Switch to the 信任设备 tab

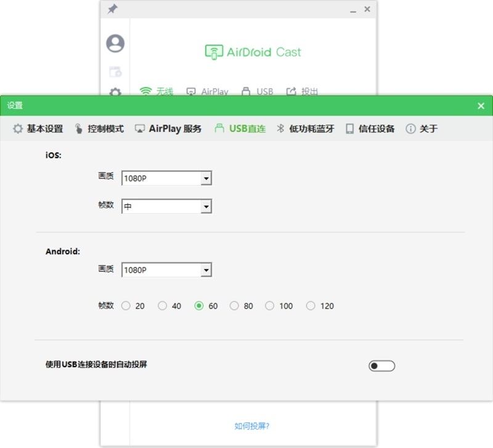click(369, 129)
